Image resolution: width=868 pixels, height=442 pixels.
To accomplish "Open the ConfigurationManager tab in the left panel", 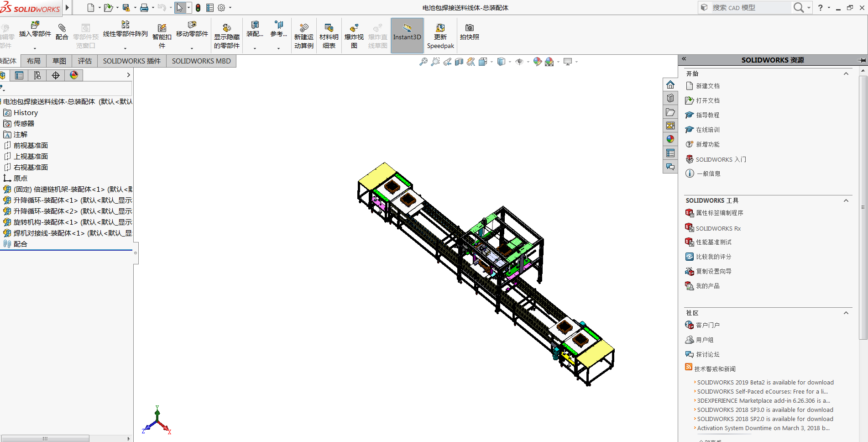I will [x=37, y=75].
